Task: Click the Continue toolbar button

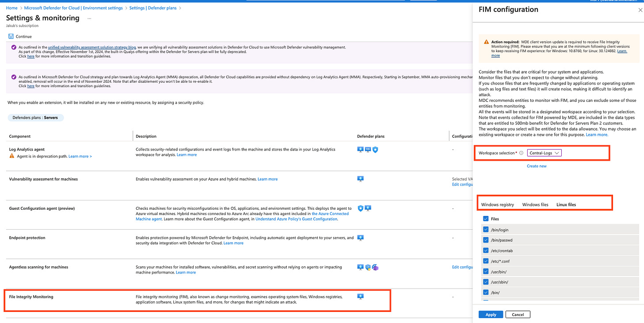Action: [20, 37]
